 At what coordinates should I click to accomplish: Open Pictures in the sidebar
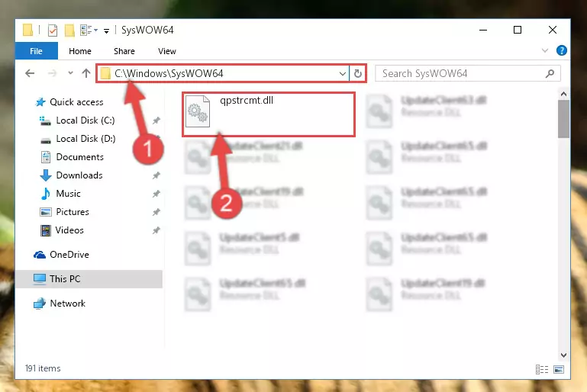(x=73, y=212)
